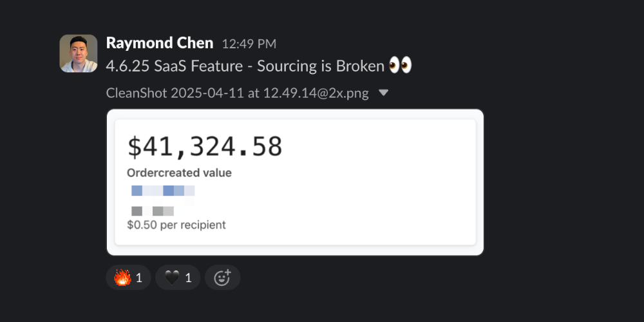Click the eyes emoji in the message
The height and width of the screenshot is (322, 644).
(400, 66)
